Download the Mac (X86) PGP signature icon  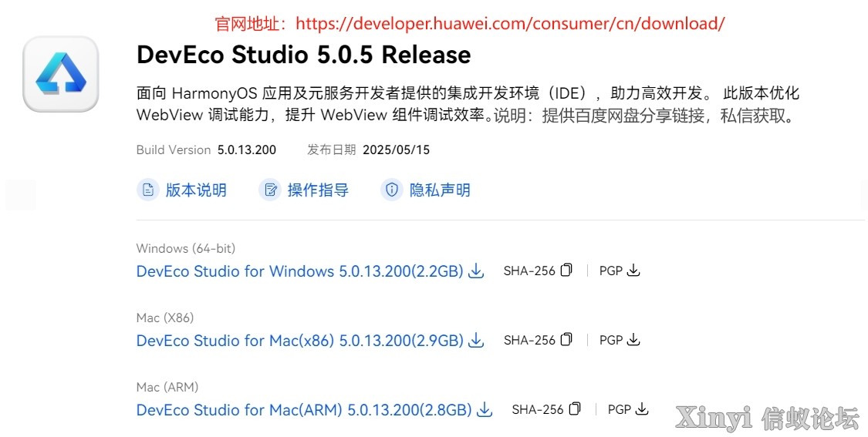[634, 339]
